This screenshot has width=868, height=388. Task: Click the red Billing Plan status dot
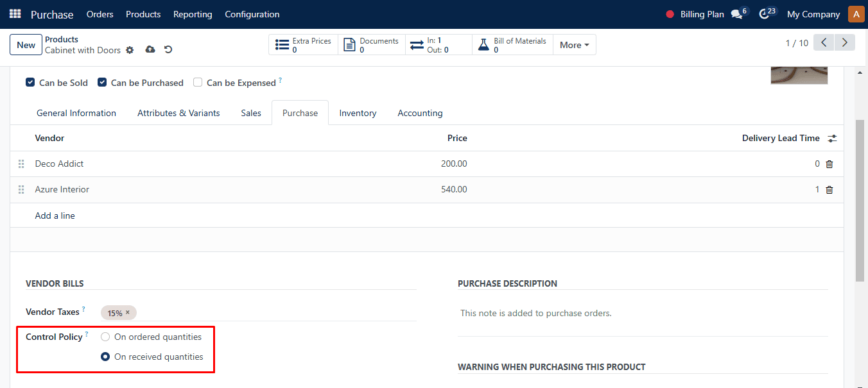670,14
